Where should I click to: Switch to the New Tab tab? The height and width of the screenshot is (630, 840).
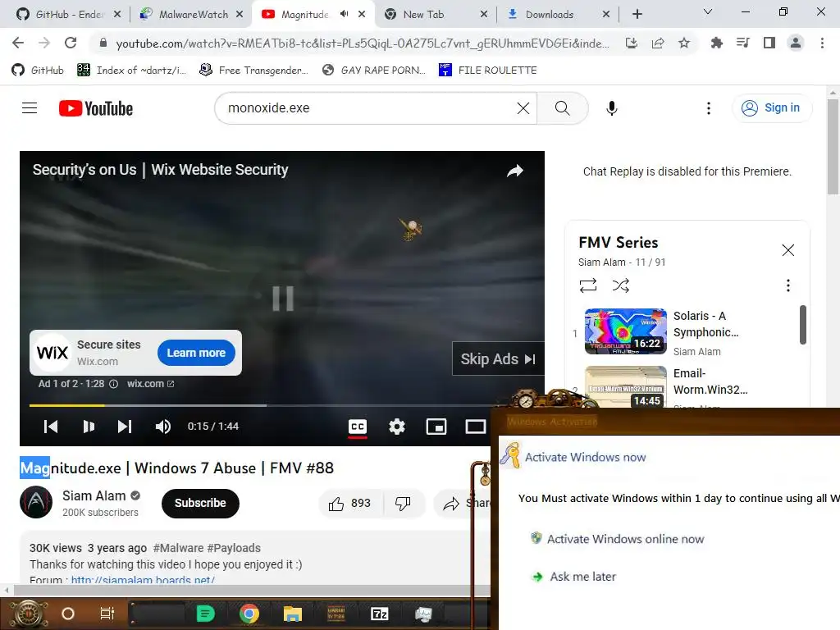(436, 15)
